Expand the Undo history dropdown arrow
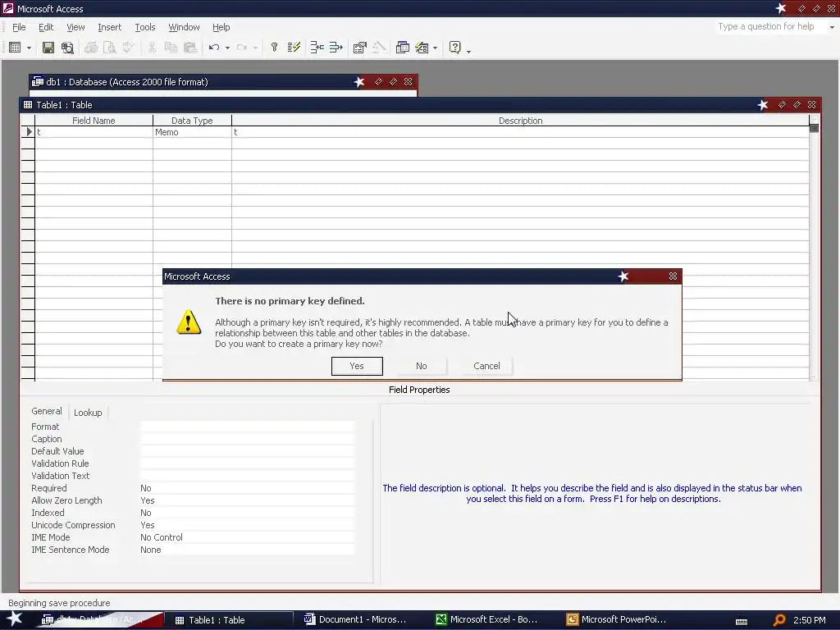 tap(228, 48)
